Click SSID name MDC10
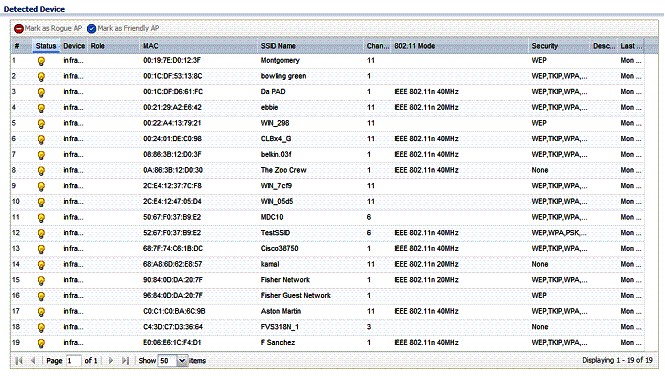665x376 pixels. (272, 217)
